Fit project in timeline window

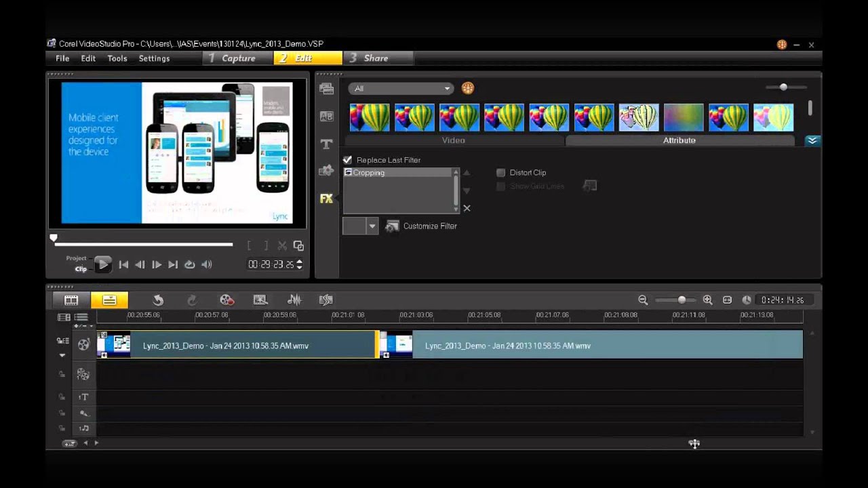727,300
